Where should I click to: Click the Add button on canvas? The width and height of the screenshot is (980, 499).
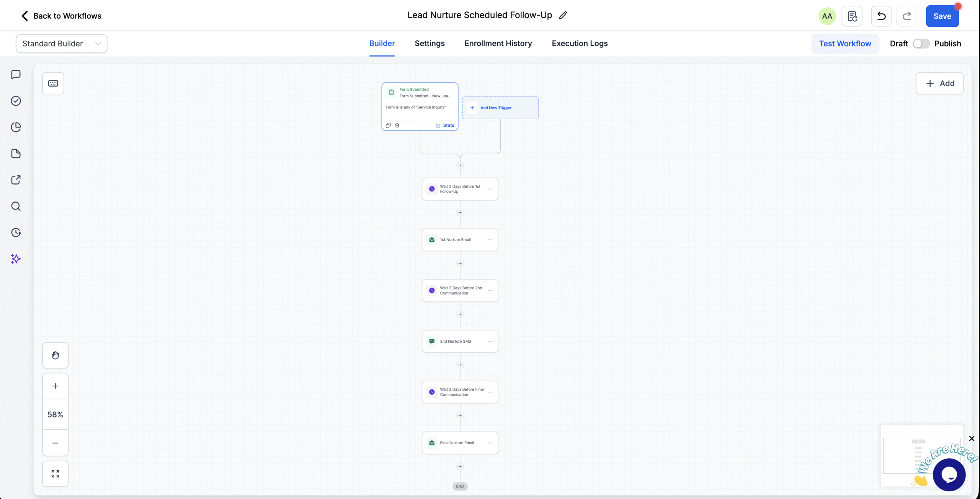[x=939, y=83]
